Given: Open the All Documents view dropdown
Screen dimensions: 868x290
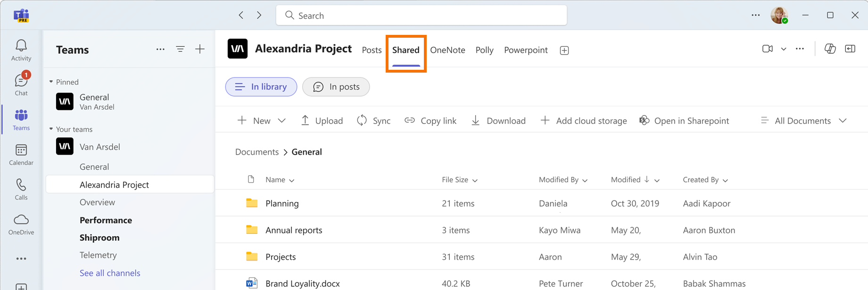Looking at the screenshot, I should point(803,121).
